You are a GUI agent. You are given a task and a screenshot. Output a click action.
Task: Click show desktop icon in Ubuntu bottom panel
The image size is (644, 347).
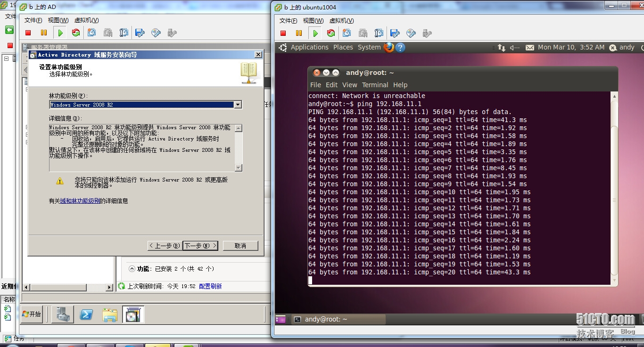[x=281, y=319]
